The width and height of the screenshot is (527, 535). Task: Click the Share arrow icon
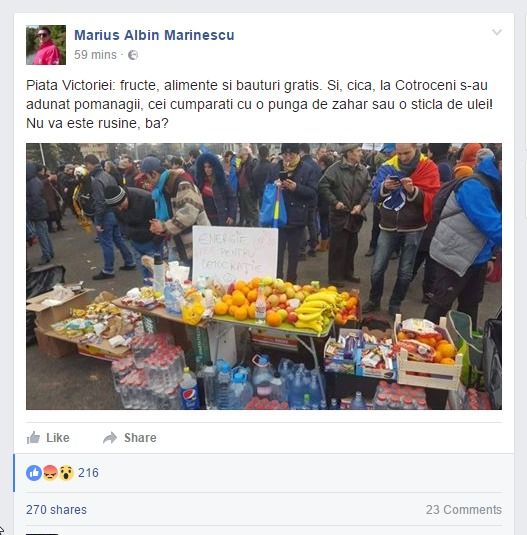point(110,438)
